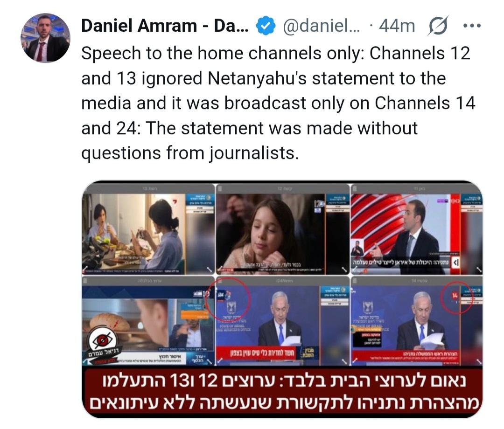Open the @daniel... handle link
Screen dimensions: 504x429
pos(322,26)
